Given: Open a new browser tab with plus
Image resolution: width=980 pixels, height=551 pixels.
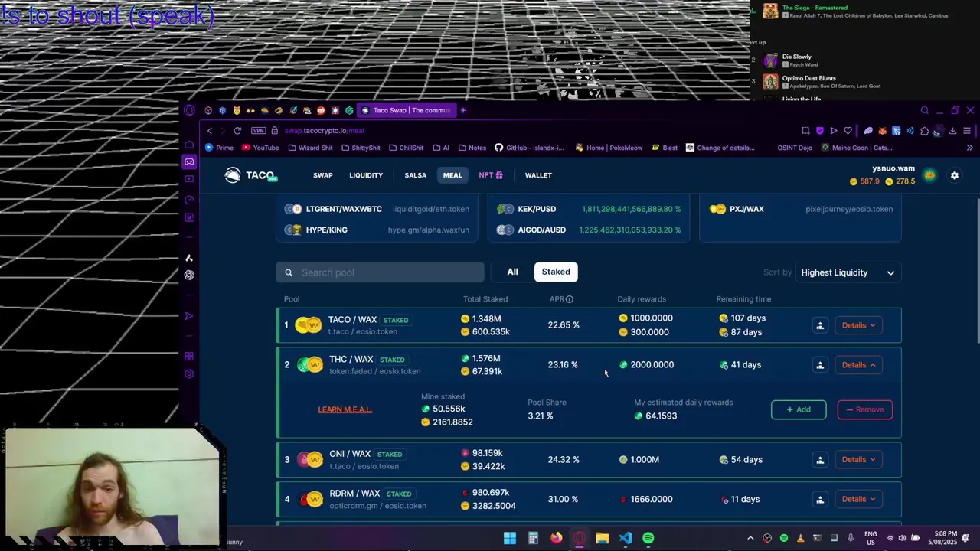Looking at the screenshot, I should coord(462,110).
